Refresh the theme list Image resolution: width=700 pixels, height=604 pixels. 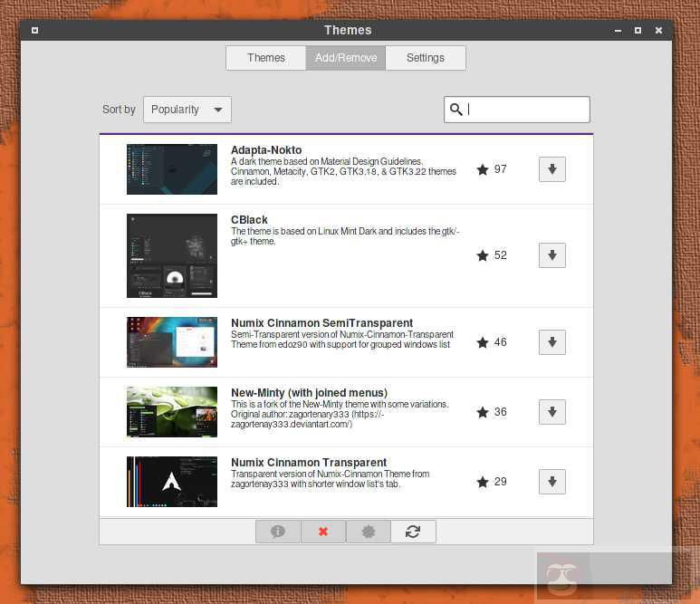(x=413, y=532)
